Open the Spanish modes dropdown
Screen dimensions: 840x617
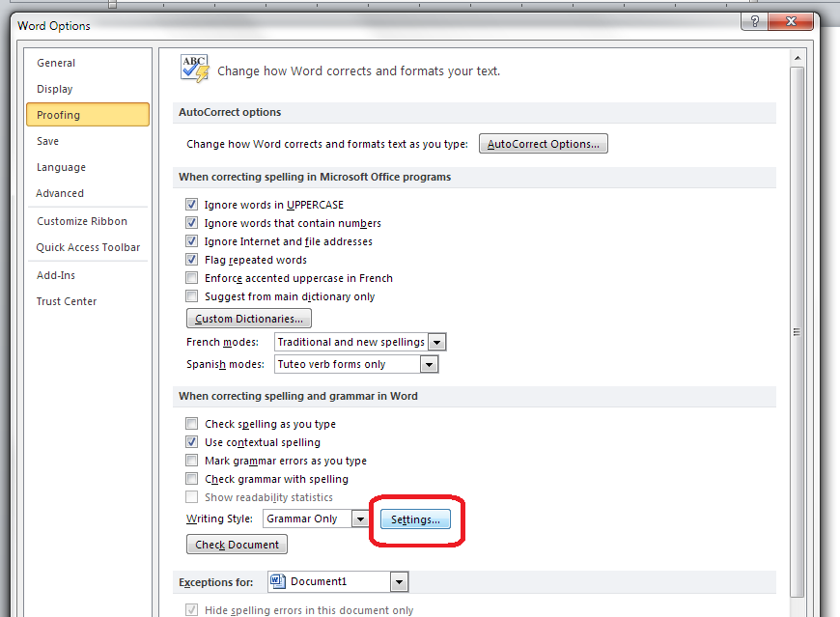pos(429,365)
